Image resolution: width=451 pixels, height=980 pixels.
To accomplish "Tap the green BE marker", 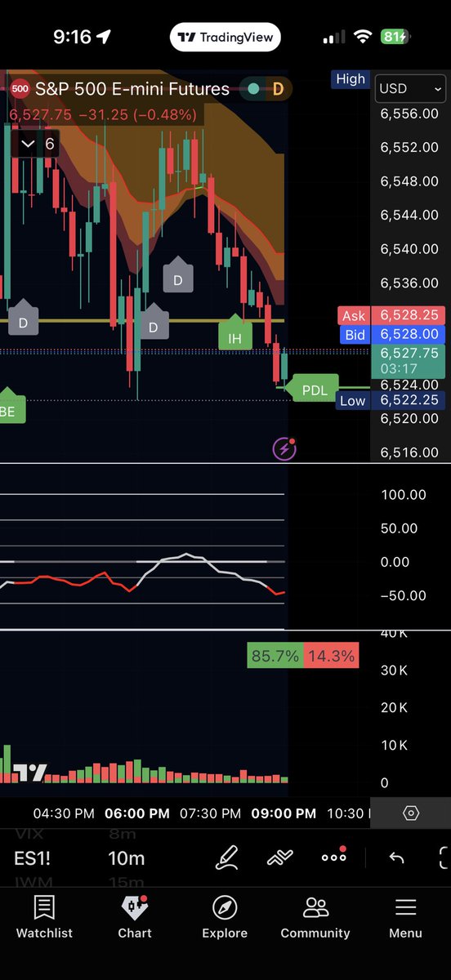I will tap(11, 406).
